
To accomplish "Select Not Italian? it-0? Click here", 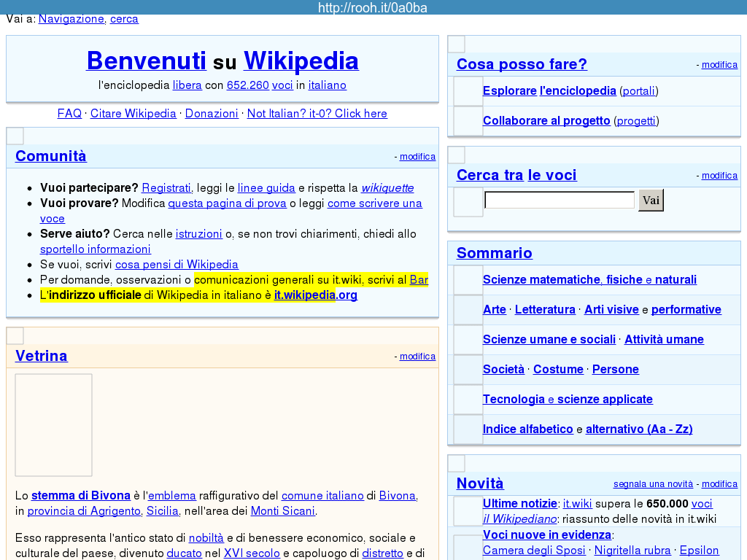I will pyautogui.click(x=317, y=114).
